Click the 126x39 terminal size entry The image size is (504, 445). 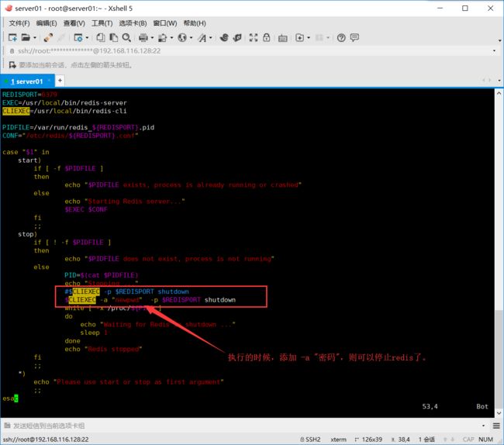coord(368,440)
